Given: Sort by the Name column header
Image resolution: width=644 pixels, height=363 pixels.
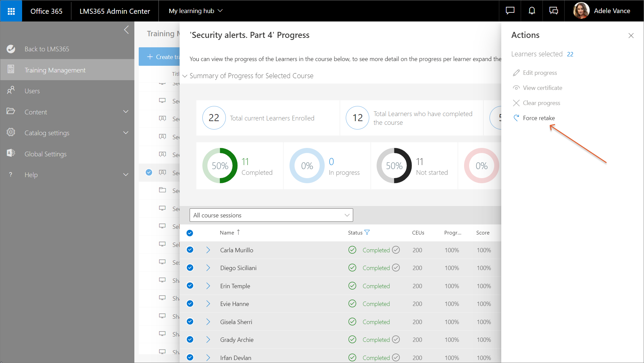Looking at the screenshot, I should coord(227,232).
